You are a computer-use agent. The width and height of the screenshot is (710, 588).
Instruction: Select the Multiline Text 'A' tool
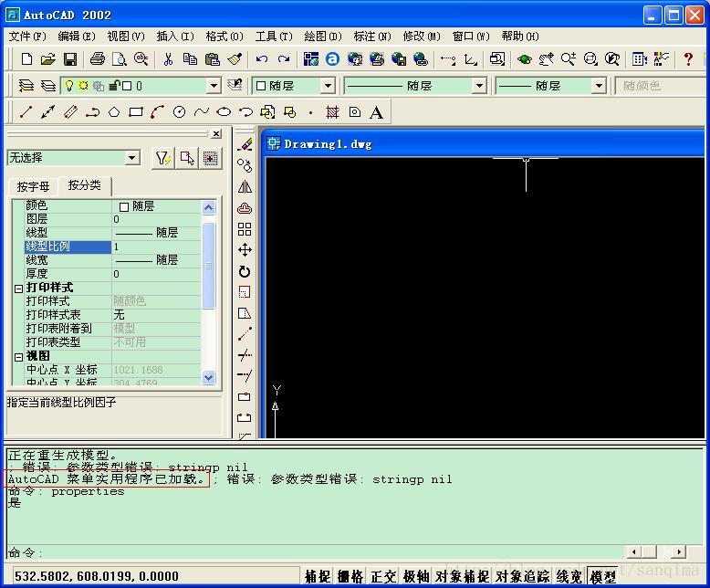[376, 112]
